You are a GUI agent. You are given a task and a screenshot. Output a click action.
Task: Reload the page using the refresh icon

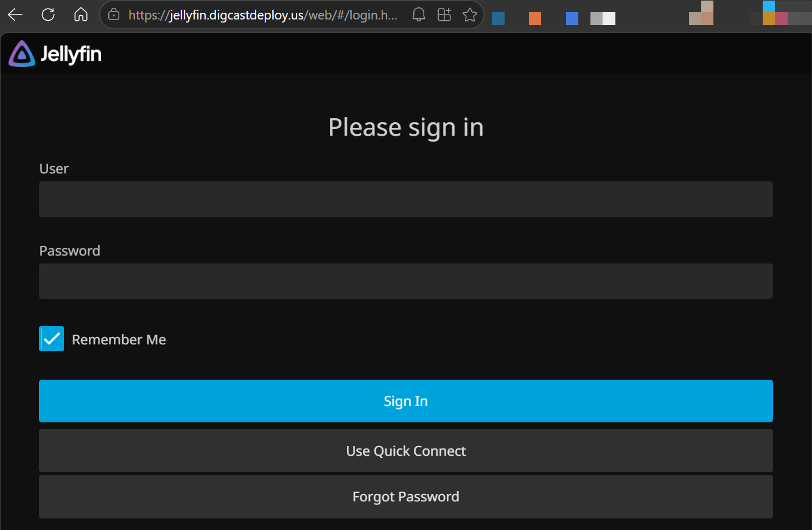(x=48, y=15)
